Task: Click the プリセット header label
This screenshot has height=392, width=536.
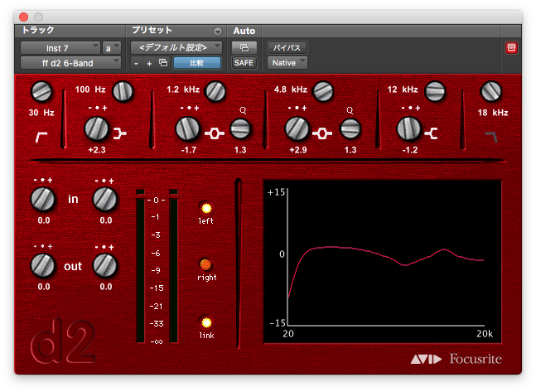Action: (152, 30)
